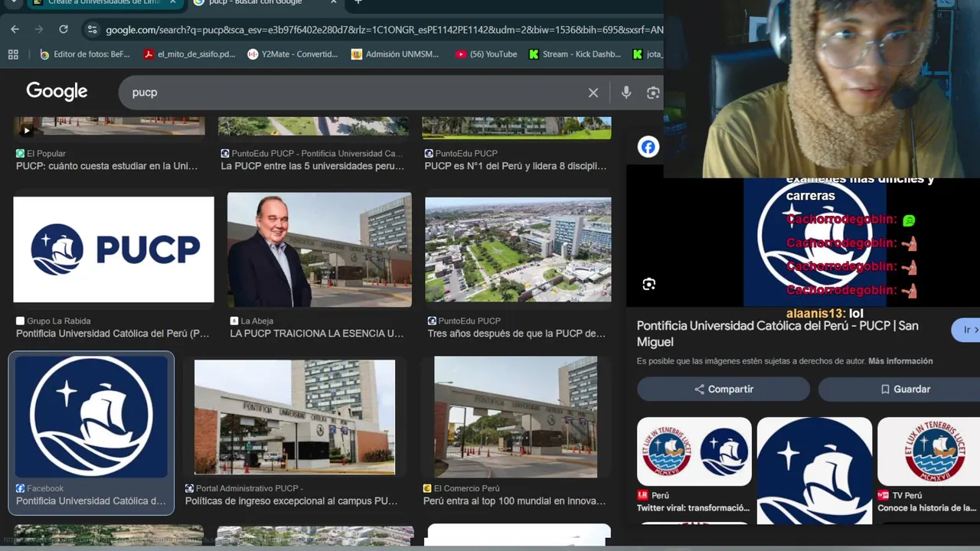The width and height of the screenshot is (980, 551).
Task: Open el_mito_de_sisifo.pdf bookmark
Action: [x=190, y=54]
